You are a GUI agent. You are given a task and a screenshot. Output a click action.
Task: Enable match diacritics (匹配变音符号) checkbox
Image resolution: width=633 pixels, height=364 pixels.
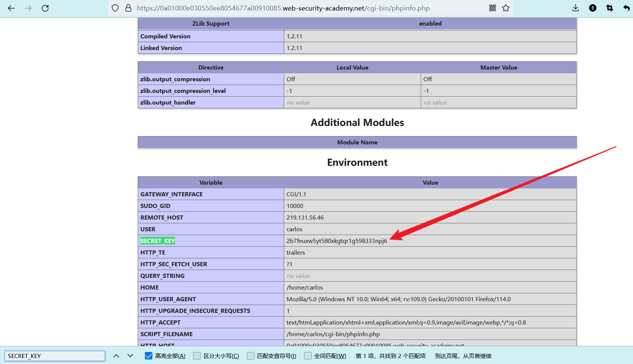(251, 356)
